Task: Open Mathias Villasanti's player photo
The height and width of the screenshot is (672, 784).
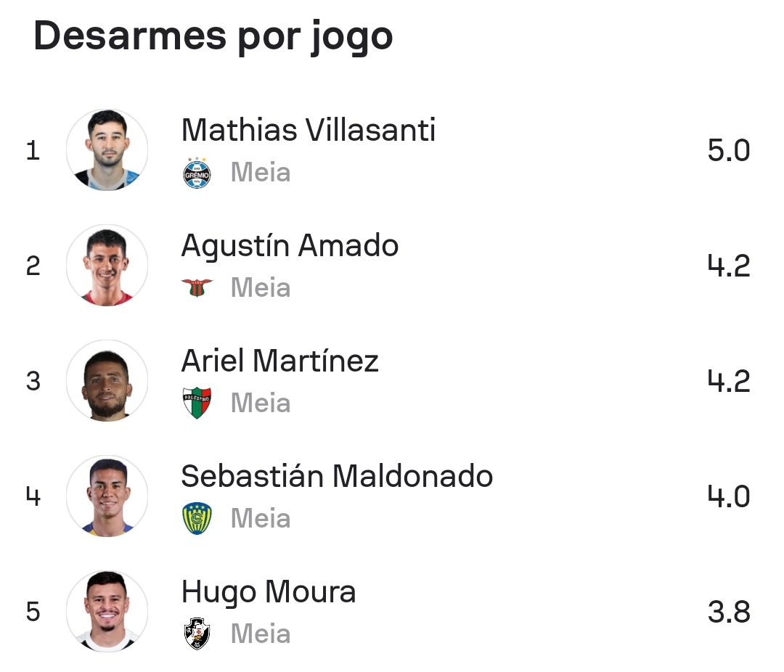Action: [107, 150]
